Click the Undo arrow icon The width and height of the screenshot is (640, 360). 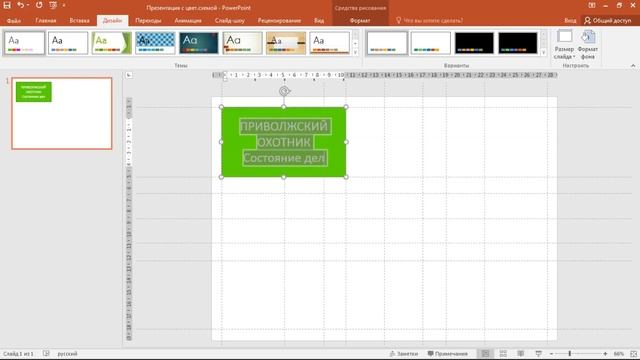20,5
